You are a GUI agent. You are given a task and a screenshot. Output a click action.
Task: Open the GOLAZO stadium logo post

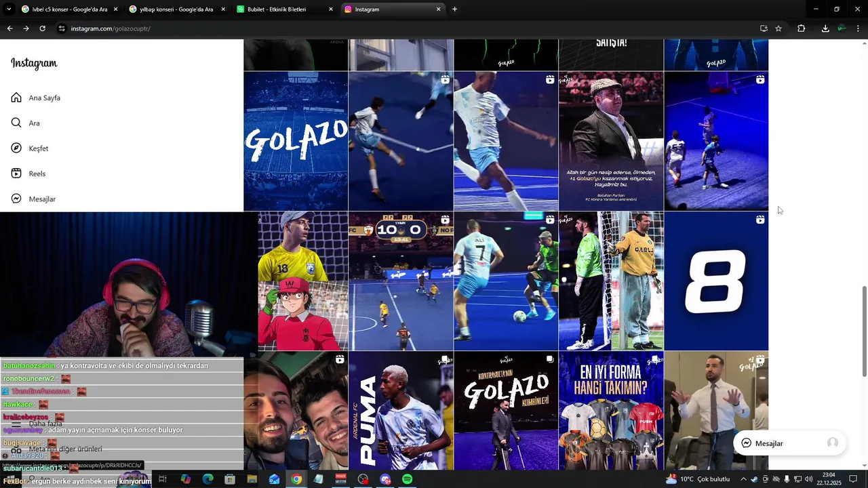(296, 141)
